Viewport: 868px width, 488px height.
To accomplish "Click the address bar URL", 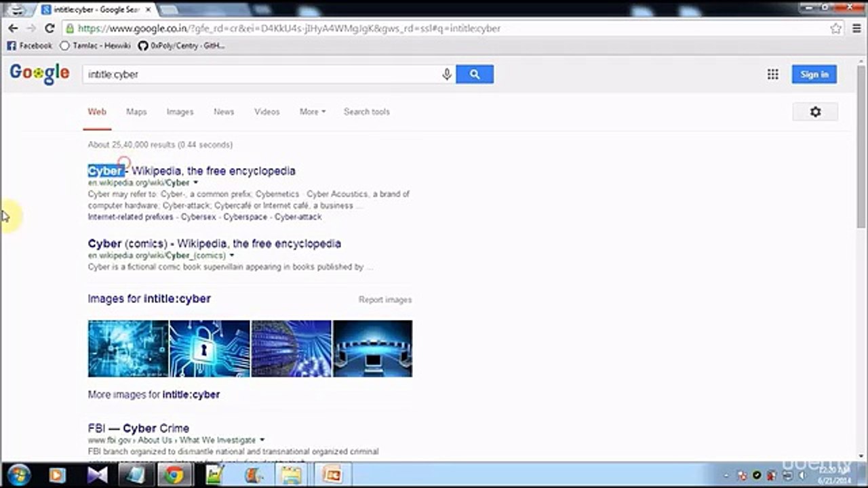I will point(288,28).
